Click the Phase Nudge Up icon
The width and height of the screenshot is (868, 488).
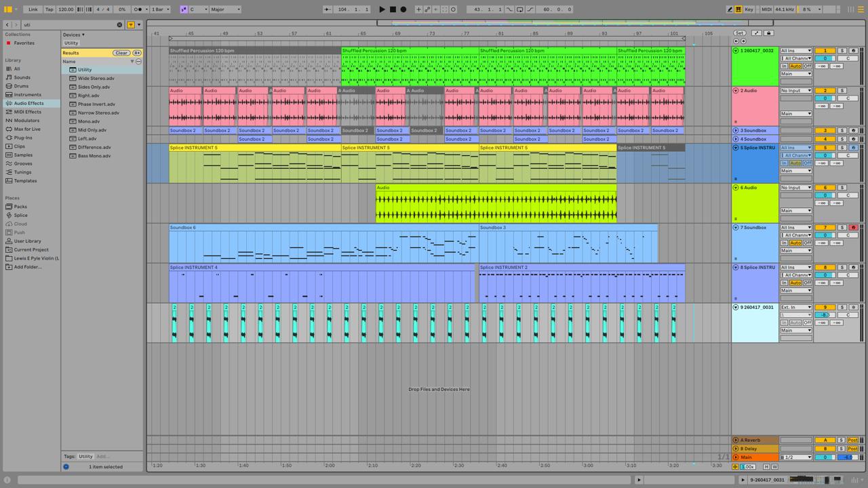click(x=88, y=9)
